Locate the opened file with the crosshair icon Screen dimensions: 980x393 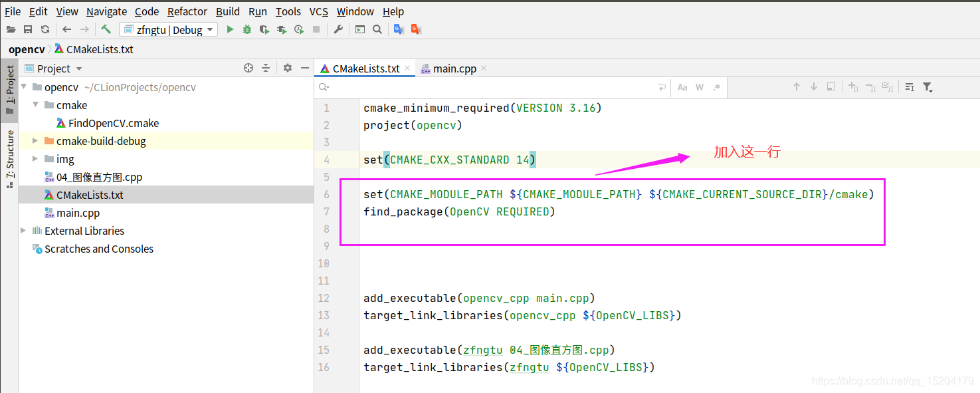pos(248,68)
